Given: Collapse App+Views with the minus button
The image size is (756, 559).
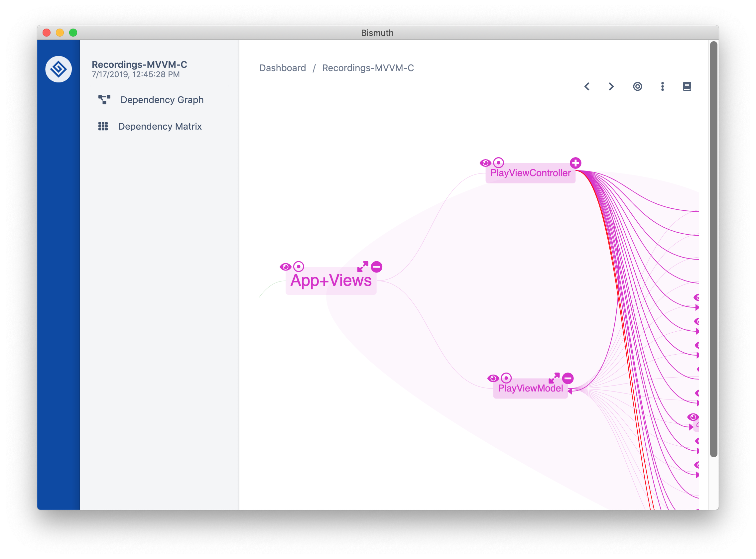Looking at the screenshot, I should pyautogui.click(x=376, y=267).
